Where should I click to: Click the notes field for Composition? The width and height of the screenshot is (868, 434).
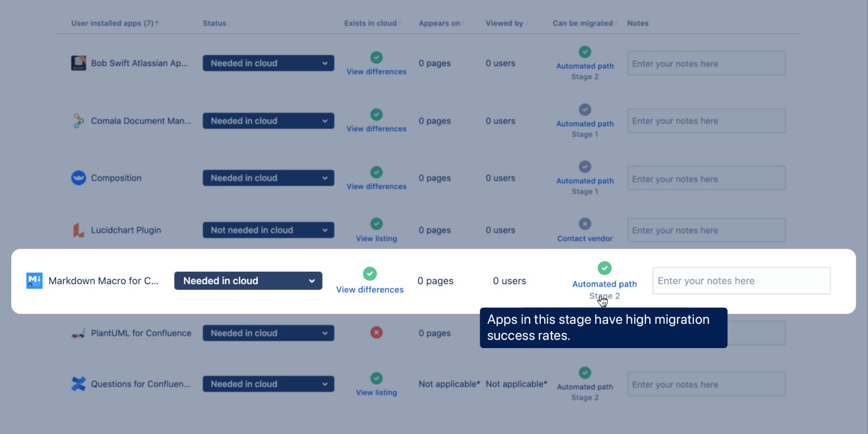[x=706, y=177]
